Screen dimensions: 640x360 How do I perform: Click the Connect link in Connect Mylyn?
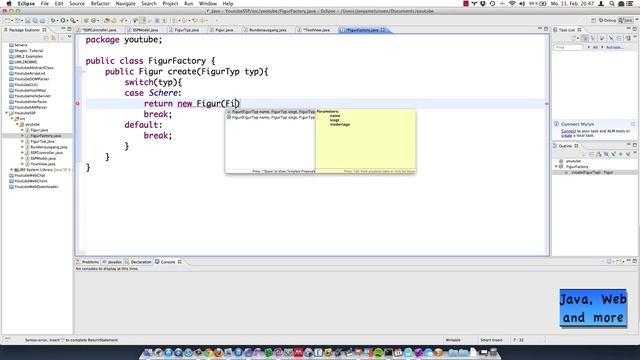click(x=568, y=131)
